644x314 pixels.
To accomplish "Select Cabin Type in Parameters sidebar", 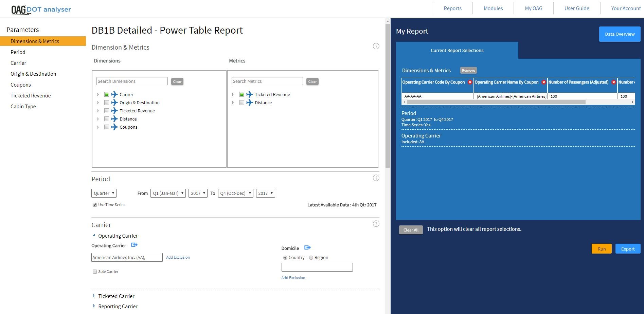I will click(23, 107).
